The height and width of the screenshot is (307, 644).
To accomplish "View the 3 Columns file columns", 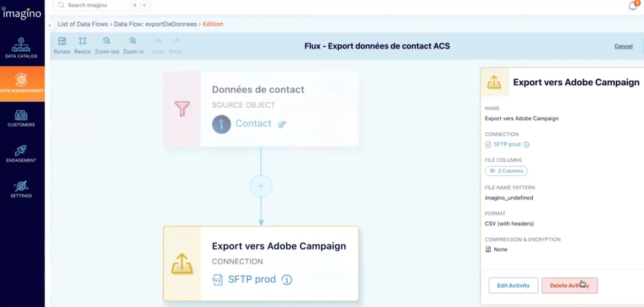I will pos(506,171).
